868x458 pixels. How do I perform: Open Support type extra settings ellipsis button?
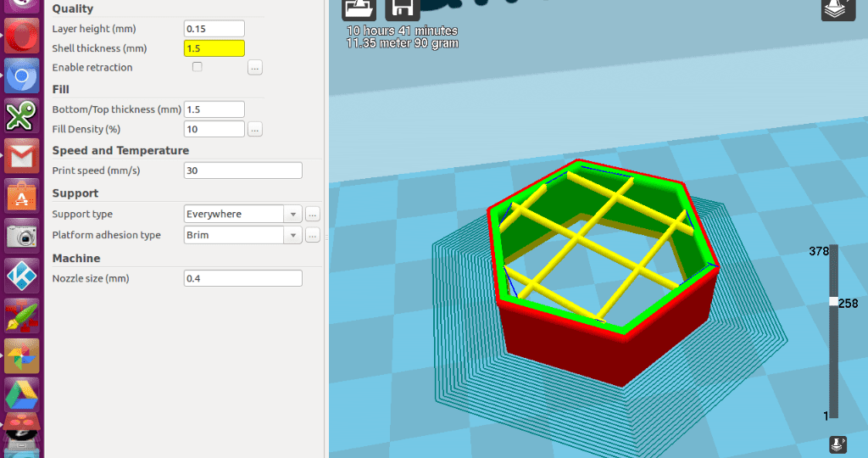pyautogui.click(x=312, y=214)
